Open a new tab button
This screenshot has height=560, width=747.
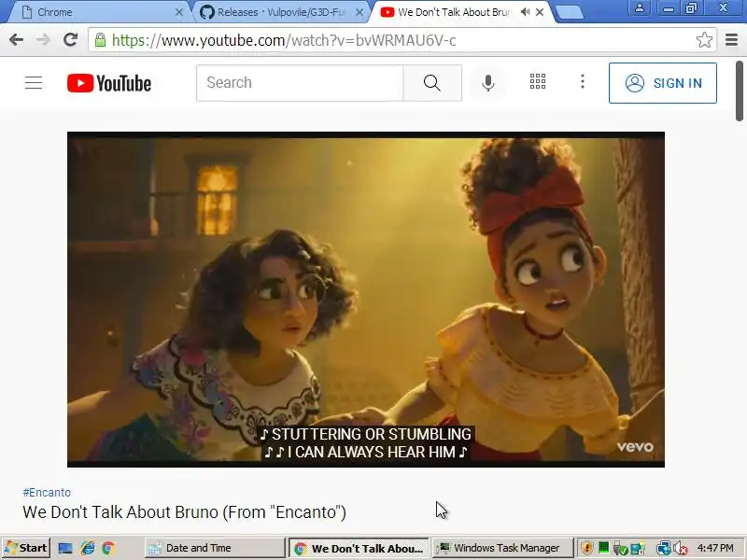[570, 13]
